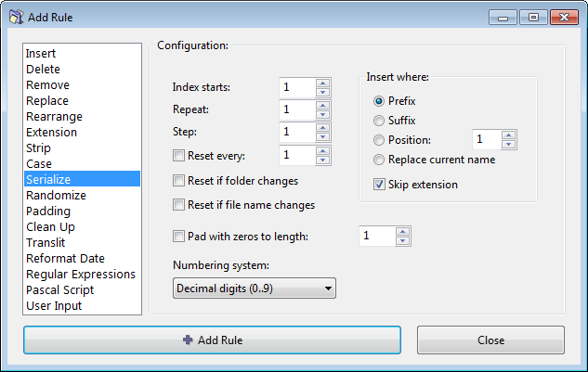Click the Add Rule button
588x372 pixels.
pyautogui.click(x=212, y=340)
